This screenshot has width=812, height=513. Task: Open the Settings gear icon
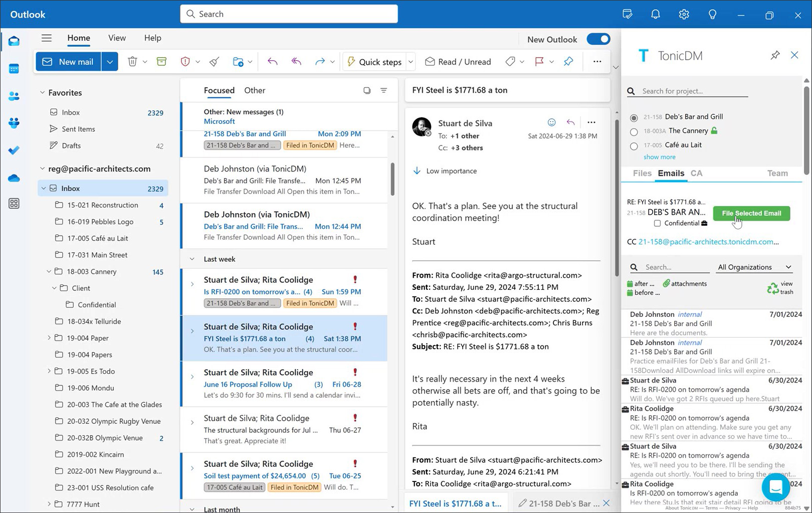[x=684, y=14]
